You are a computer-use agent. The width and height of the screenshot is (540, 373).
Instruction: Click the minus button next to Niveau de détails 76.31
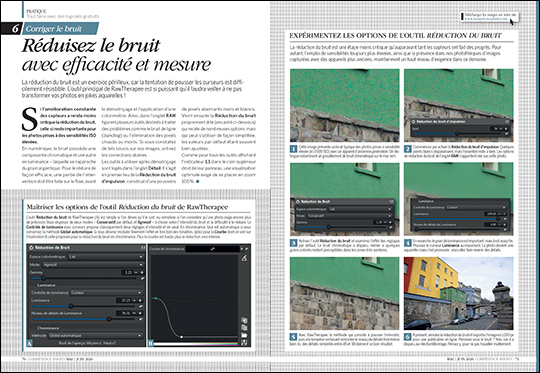pyautogui.click(x=134, y=313)
